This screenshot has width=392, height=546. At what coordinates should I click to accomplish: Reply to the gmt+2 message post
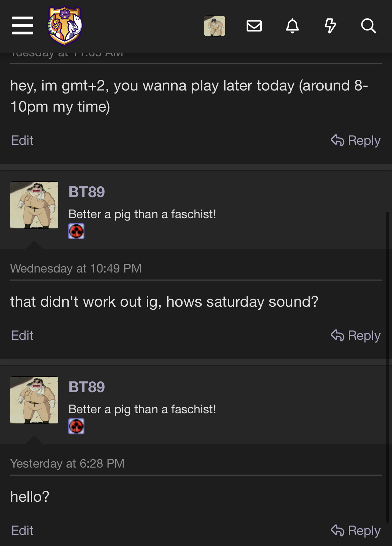coord(356,140)
